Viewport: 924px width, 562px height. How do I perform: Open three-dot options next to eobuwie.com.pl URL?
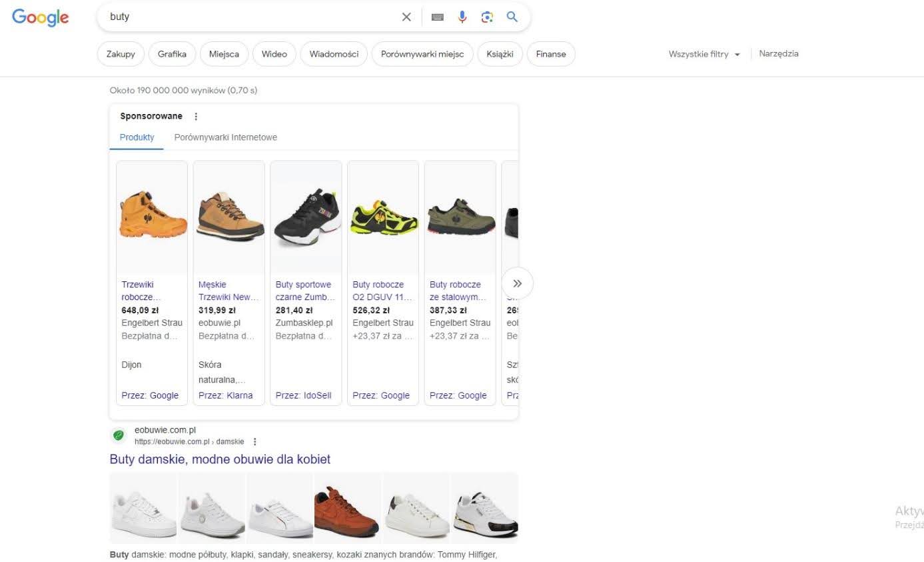(x=254, y=441)
